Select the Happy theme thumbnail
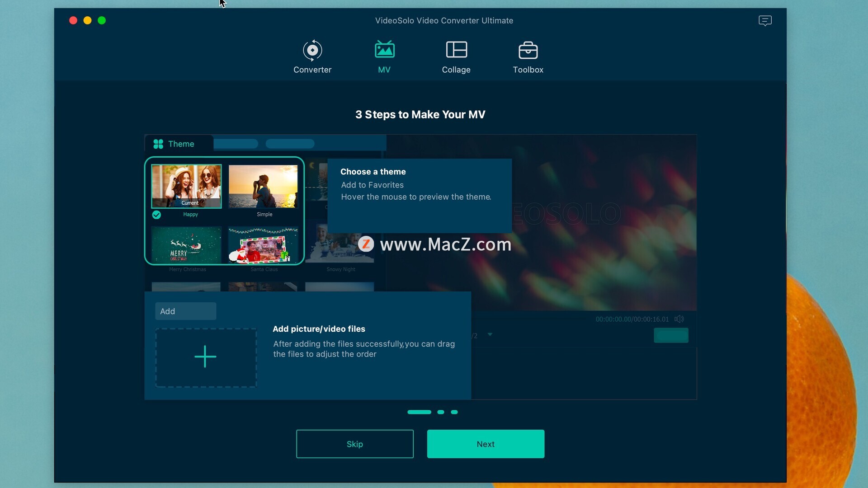 click(x=186, y=186)
